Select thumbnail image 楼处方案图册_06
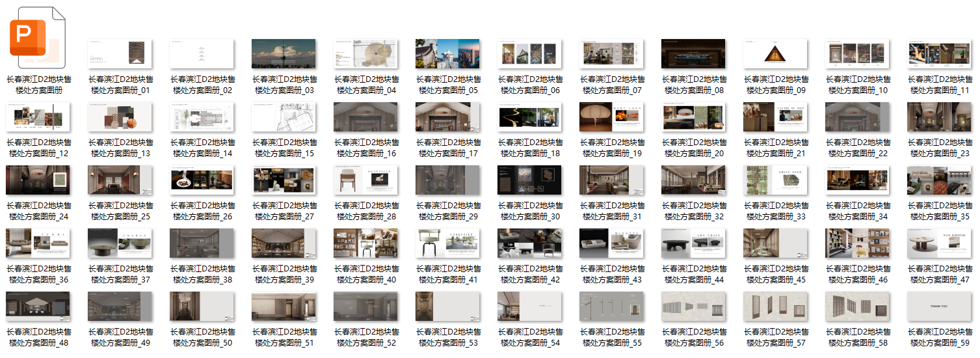 tap(529, 53)
